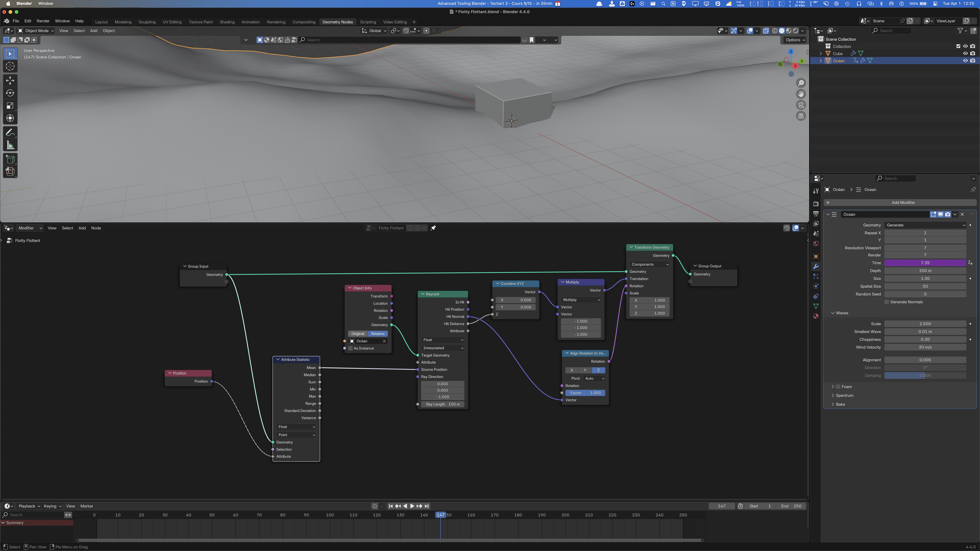Select the Move tool
The height and width of the screenshot is (551, 980).
coord(10,80)
